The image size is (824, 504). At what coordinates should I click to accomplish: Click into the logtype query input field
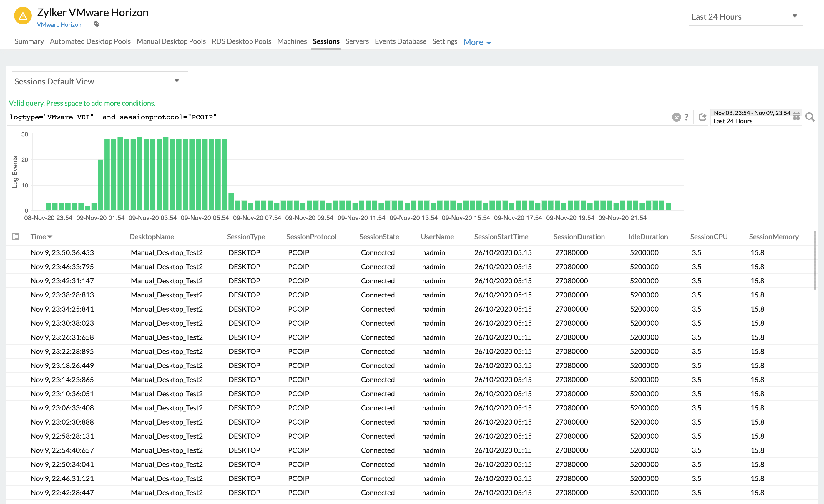pyautogui.click(x=338, y=117)
